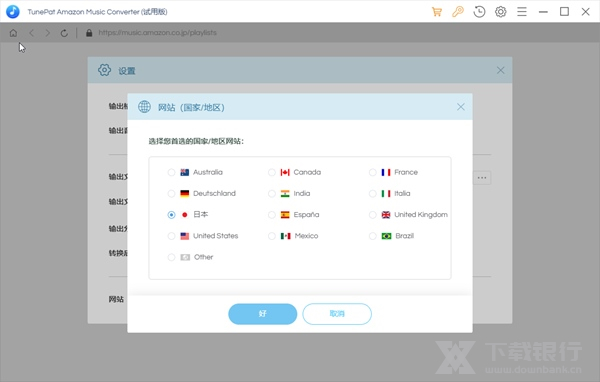600x382 pixels.
Task: Click the Italian flag icon
Action: coord(386,194)
